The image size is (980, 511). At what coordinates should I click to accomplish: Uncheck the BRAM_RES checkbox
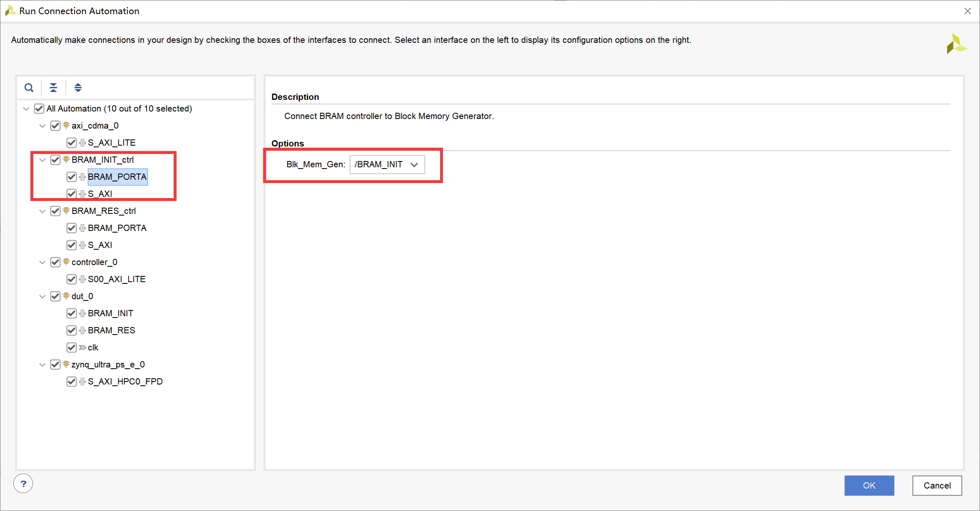click(x=72, y=330)
